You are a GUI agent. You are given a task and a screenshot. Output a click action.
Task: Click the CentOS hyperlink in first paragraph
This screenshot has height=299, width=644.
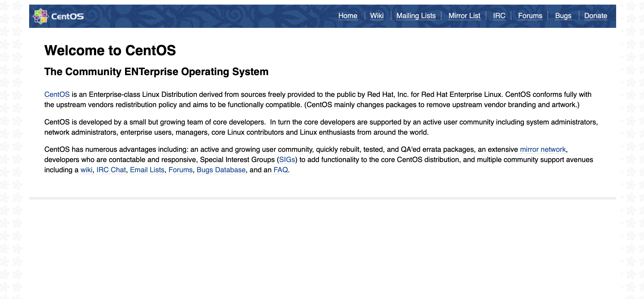coord(57,95)
